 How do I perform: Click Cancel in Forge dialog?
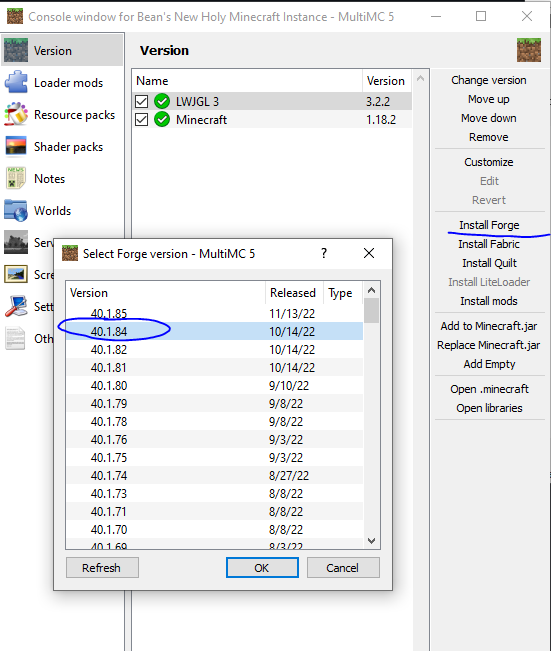(x=343, y=568)
